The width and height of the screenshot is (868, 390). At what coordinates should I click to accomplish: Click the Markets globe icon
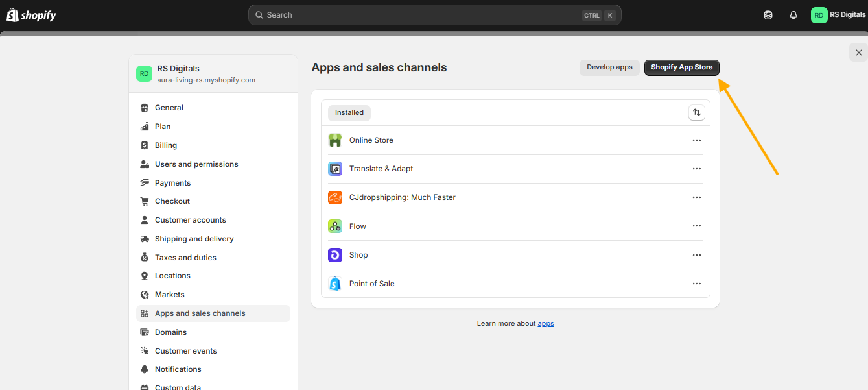tap(145, 295)
